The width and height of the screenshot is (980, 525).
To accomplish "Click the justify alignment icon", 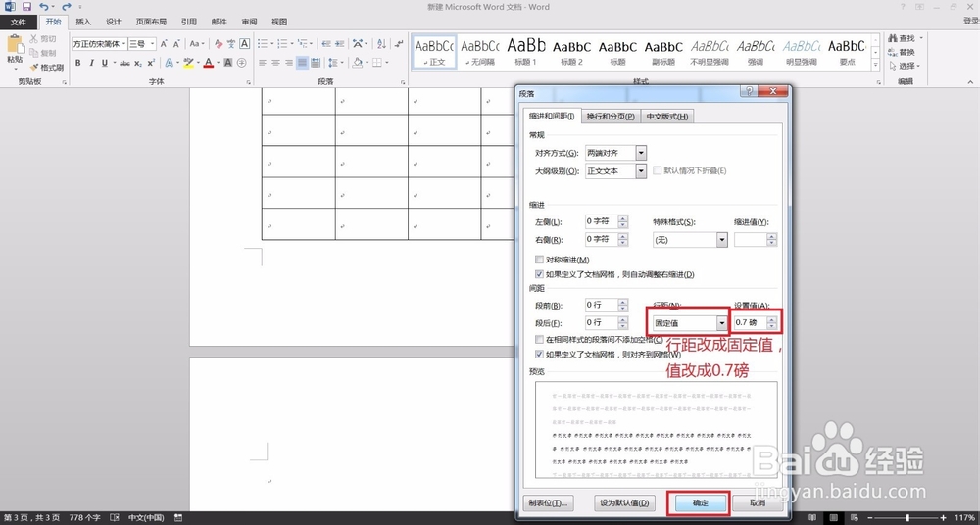I will point(302,63).
